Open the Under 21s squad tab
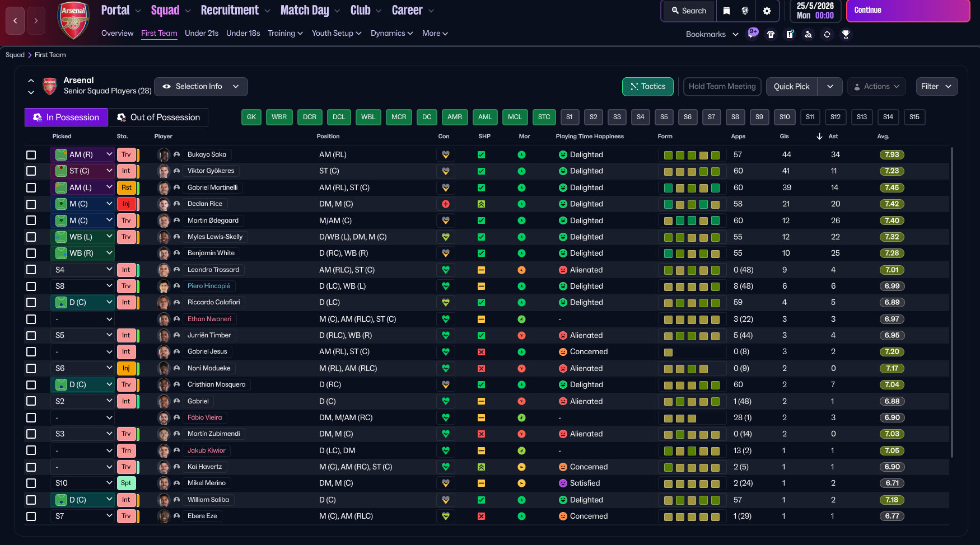980x545 pixels. point(202,34)
